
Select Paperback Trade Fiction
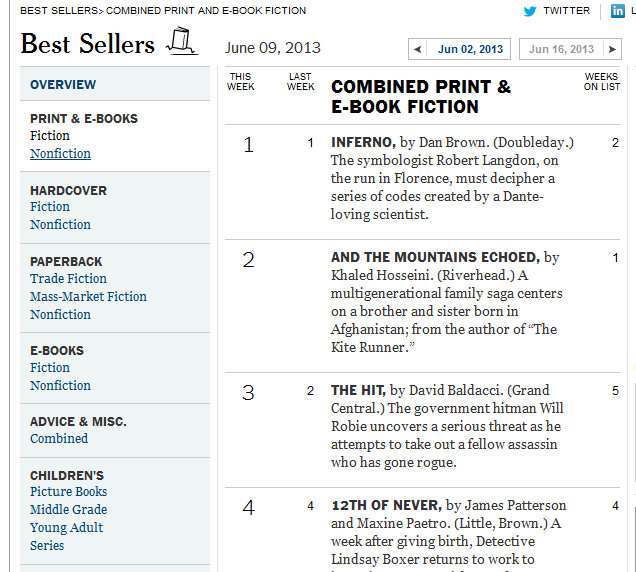click(68, 279)
